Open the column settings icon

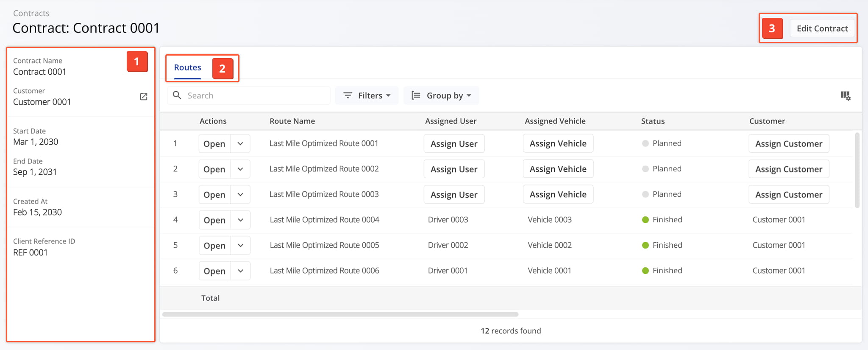845,96
